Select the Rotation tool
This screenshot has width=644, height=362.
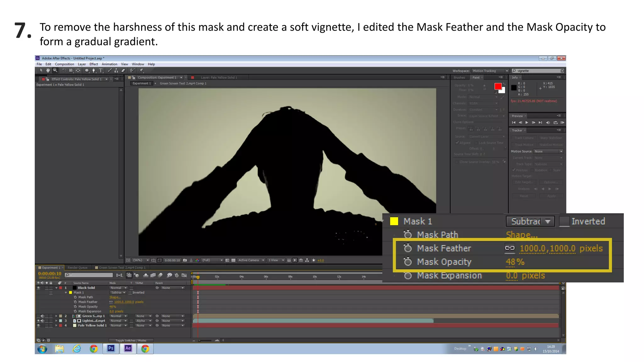(64, 71)
